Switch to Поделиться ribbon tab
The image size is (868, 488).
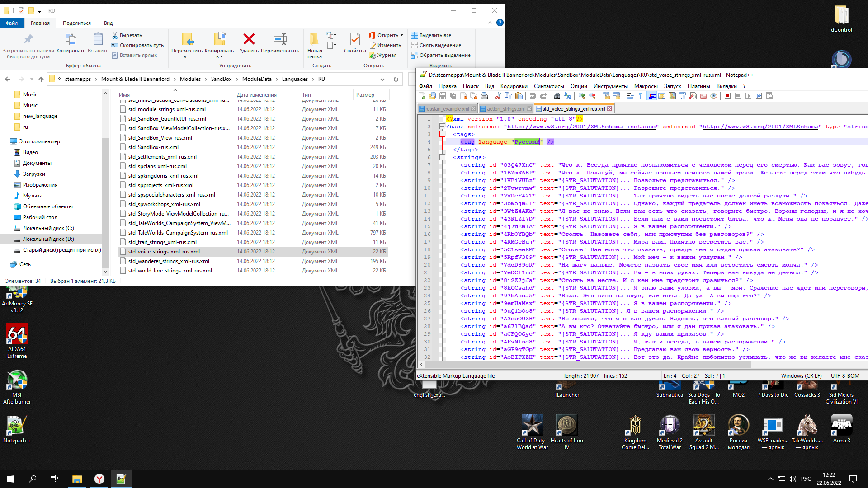(x=76, y=23)
